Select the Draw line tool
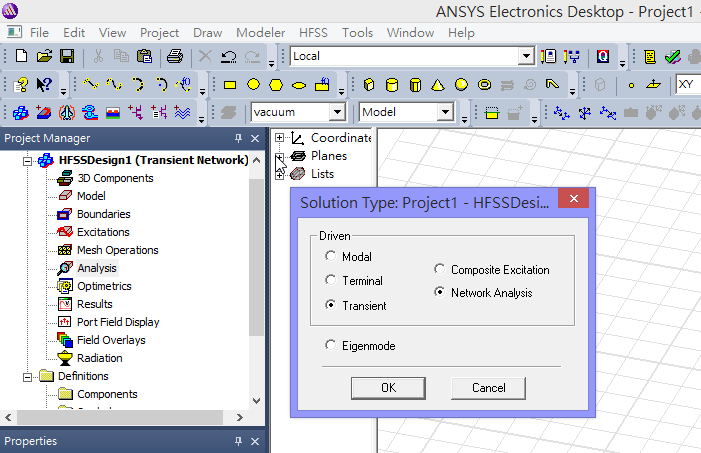This screenshot has width=701, height=453. 91,84
